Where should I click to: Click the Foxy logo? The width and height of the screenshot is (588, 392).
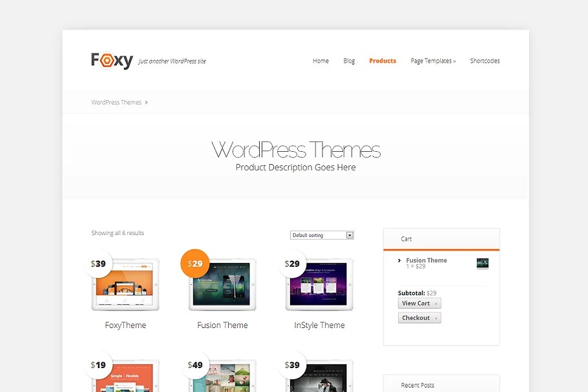(112, 61)
